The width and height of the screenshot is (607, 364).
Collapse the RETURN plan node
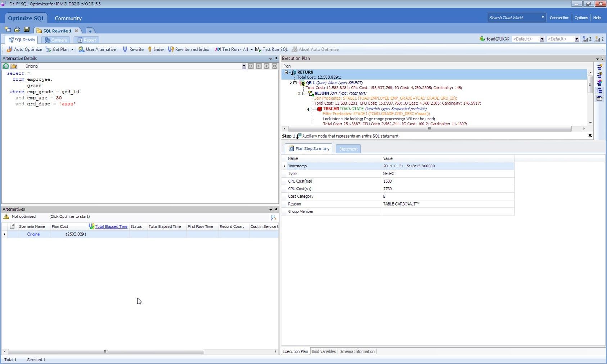(286, 72)
